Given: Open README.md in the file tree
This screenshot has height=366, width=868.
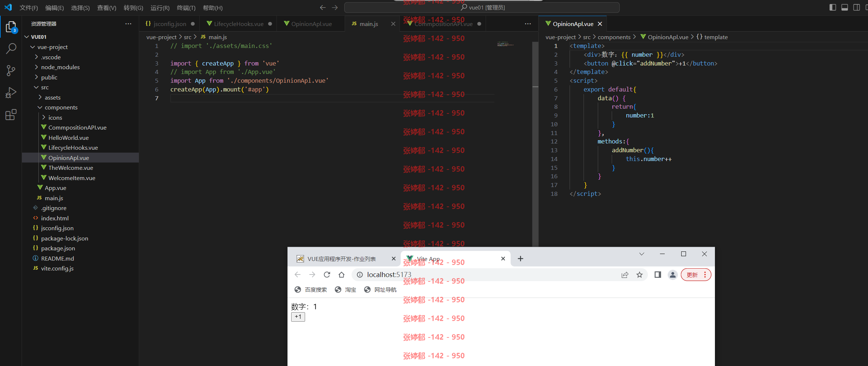Looking at the screenshot, I should click(x=58, y=258).
